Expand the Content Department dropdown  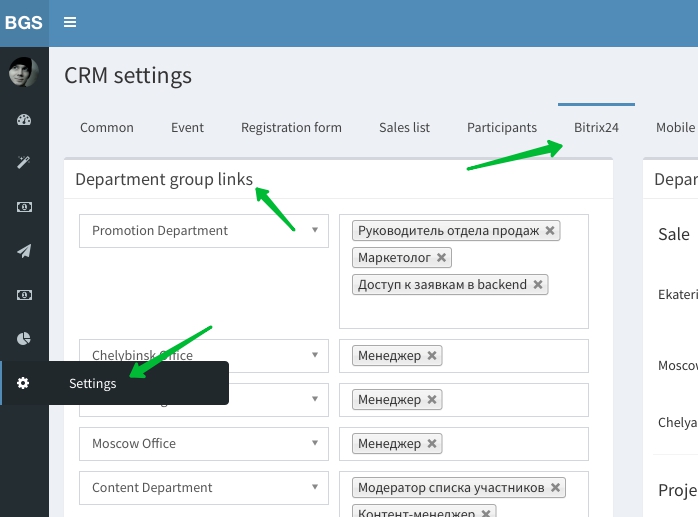pos(204,488)
